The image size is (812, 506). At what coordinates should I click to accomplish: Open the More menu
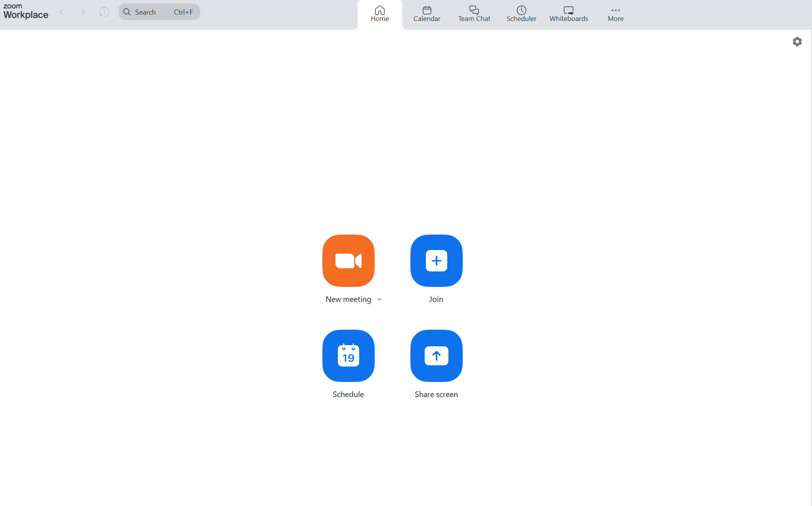(615, 14)
